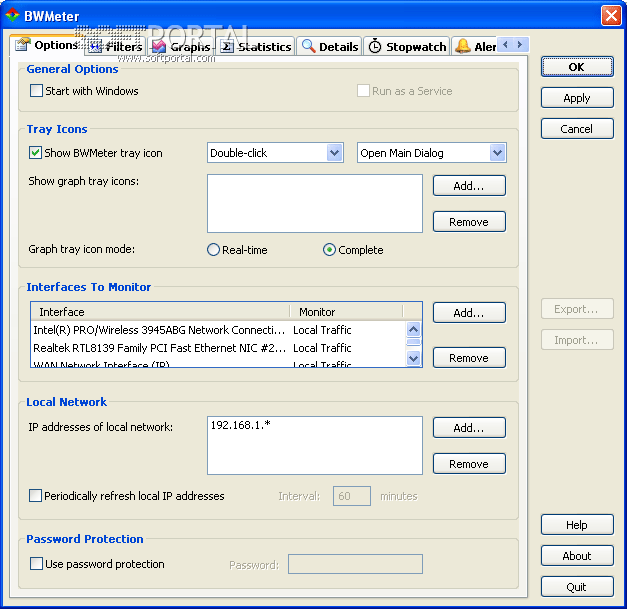Click Add in Interfaces To Monitor
627x609 pixels.
tap(469, 313)
